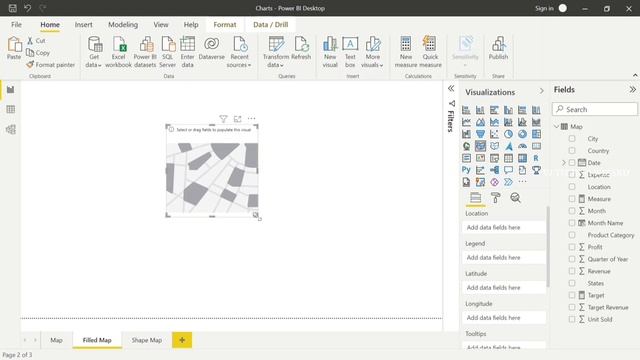This screenshot has width=640, height=360.
Task: Check the States field checkbox
Action: tap(572, 283)
